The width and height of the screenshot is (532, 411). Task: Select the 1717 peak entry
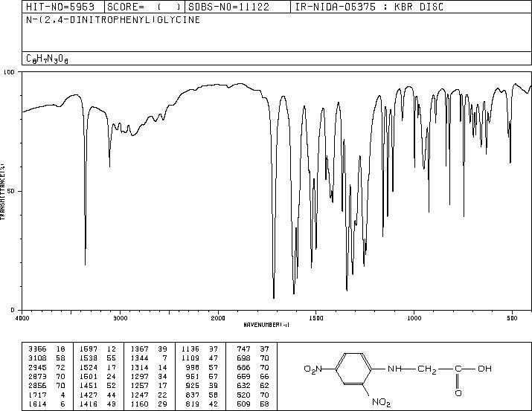point(46,395)
